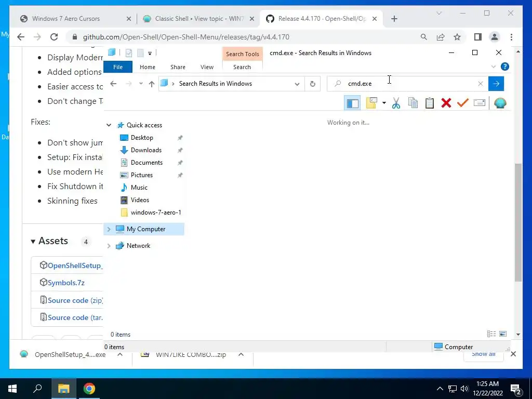Open Explorer help question mark
This screenshot has width=532, height=399.
tap(505, 66)
